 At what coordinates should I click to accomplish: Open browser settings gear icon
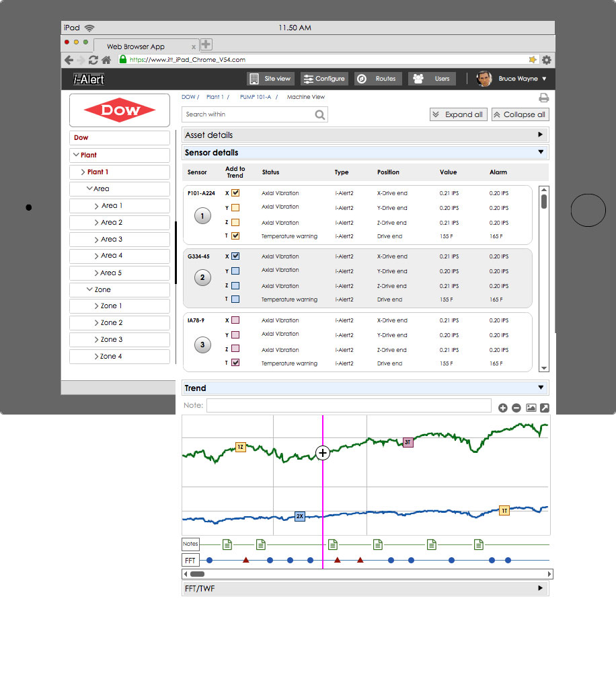click(546, 60)
